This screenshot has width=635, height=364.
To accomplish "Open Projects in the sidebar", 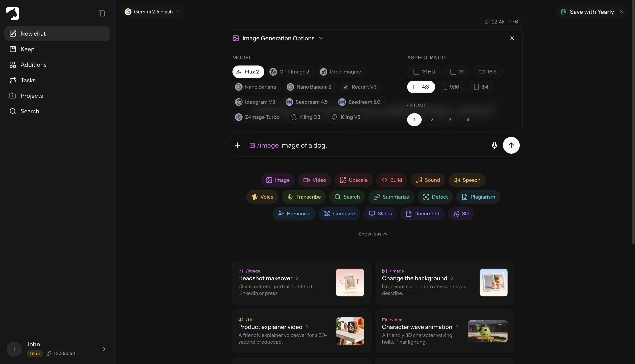I will point(57,96).
